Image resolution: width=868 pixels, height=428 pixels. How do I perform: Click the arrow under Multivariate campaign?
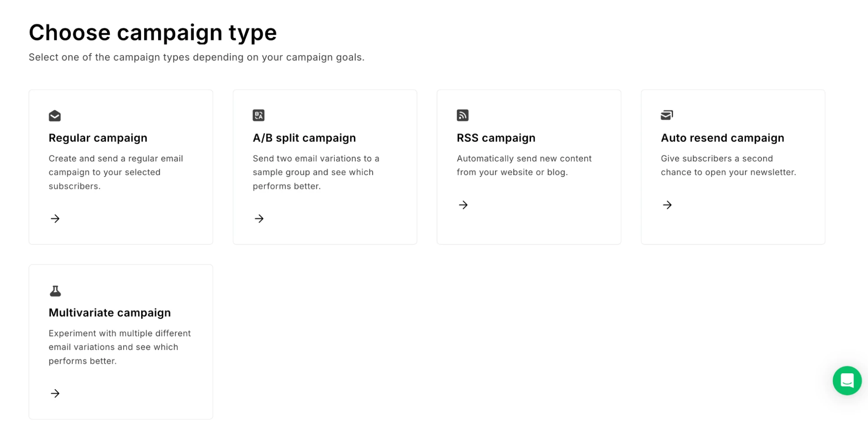point(55,393)
